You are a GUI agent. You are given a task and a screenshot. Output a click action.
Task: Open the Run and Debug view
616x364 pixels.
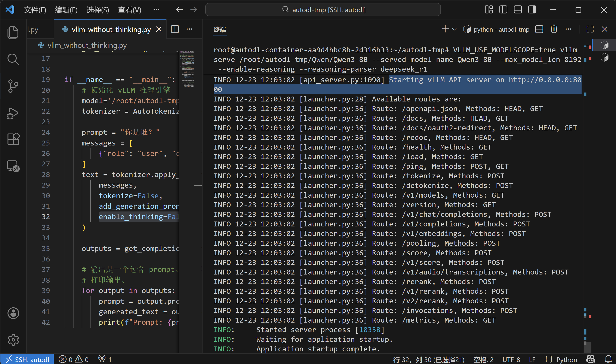pos(13,113)
